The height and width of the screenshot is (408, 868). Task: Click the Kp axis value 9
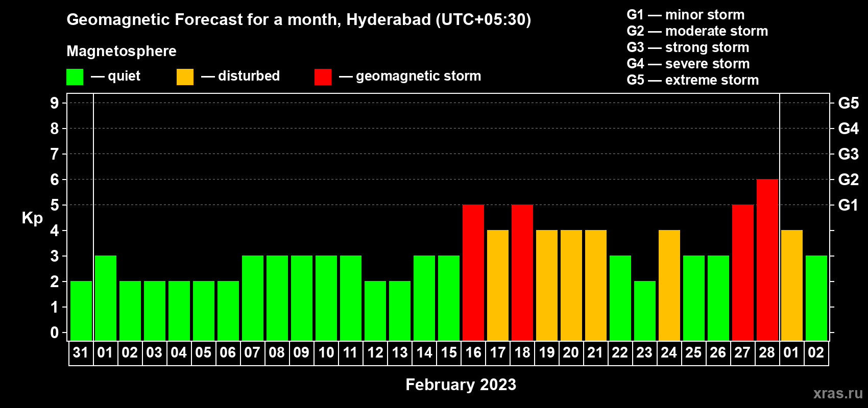55,103
